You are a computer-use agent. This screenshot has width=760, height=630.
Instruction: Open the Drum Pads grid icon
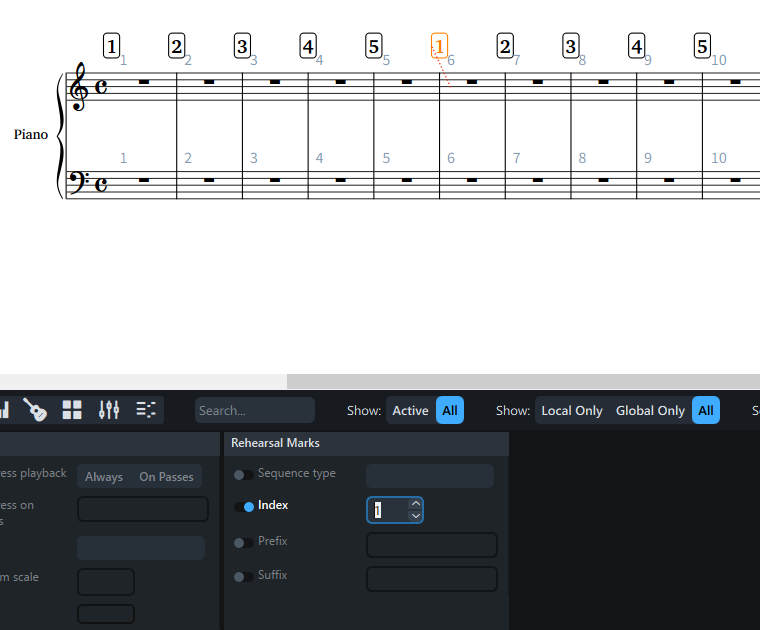coord(72,410)
